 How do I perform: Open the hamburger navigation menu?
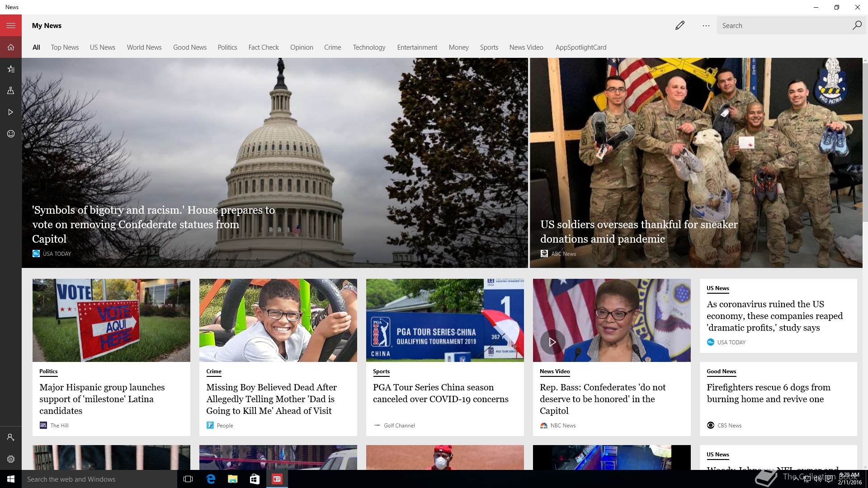(x=11, y=25)
